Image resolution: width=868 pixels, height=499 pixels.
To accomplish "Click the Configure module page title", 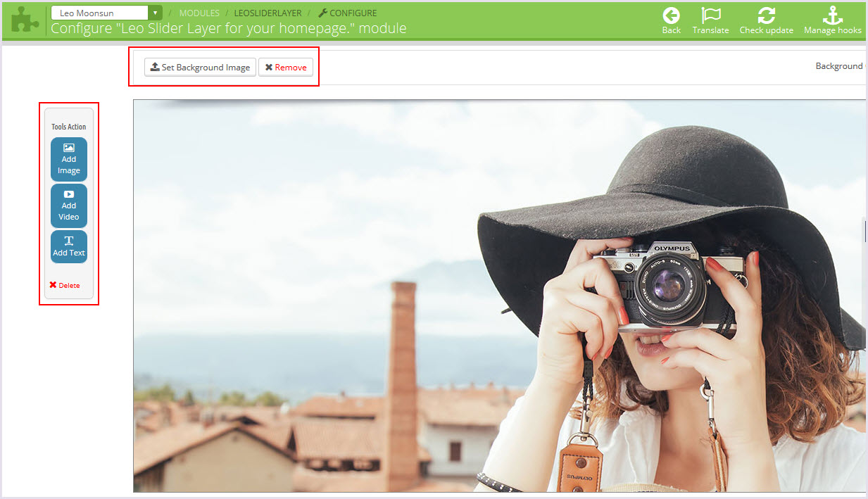I will pyautogui.click(x=229, y=28).
